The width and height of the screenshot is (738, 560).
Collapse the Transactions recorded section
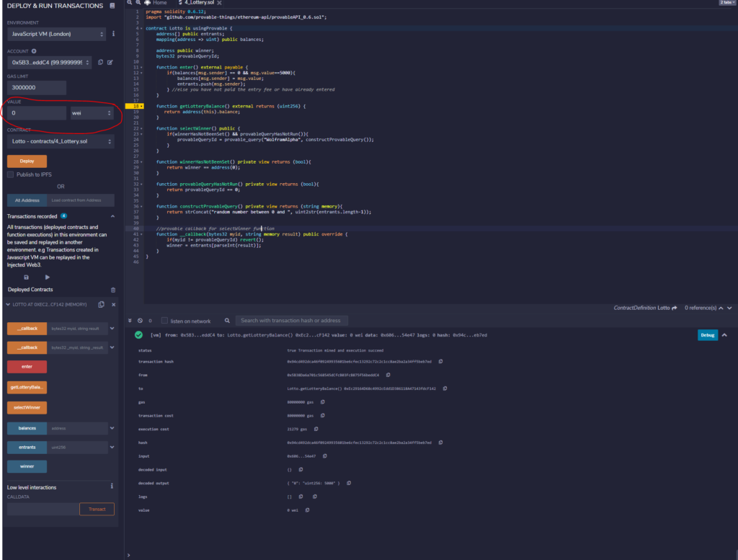pos(112,216)
